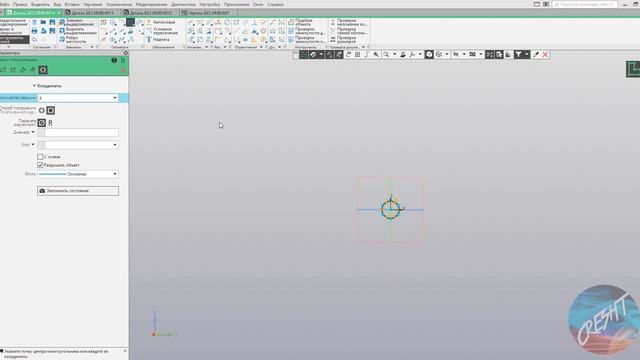Click the help question icon in parameters panel
This screenshot has width=640, height=360.
[114, 60]
